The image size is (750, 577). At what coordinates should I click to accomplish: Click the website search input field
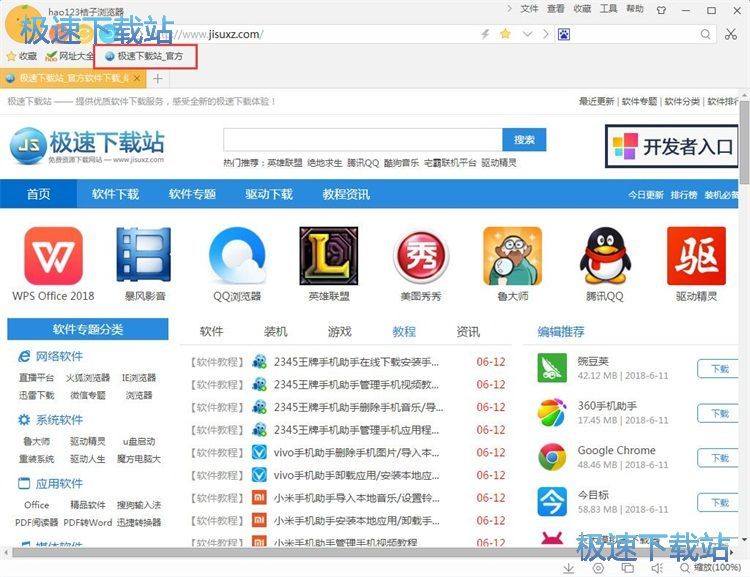point(363,140)
